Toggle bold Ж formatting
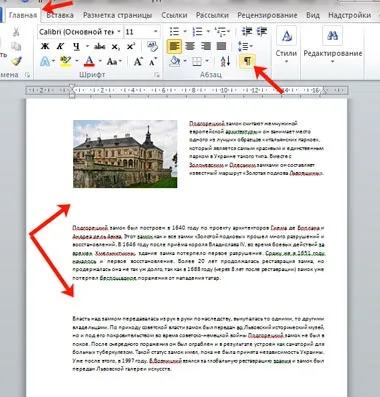The width and height of the screenshot is (380, 397). [45, 47]
